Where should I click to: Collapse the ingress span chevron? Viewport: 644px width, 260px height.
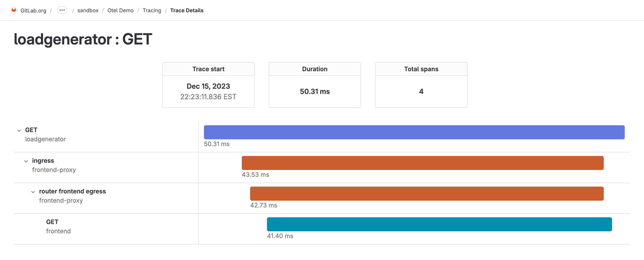pos(26,161)
